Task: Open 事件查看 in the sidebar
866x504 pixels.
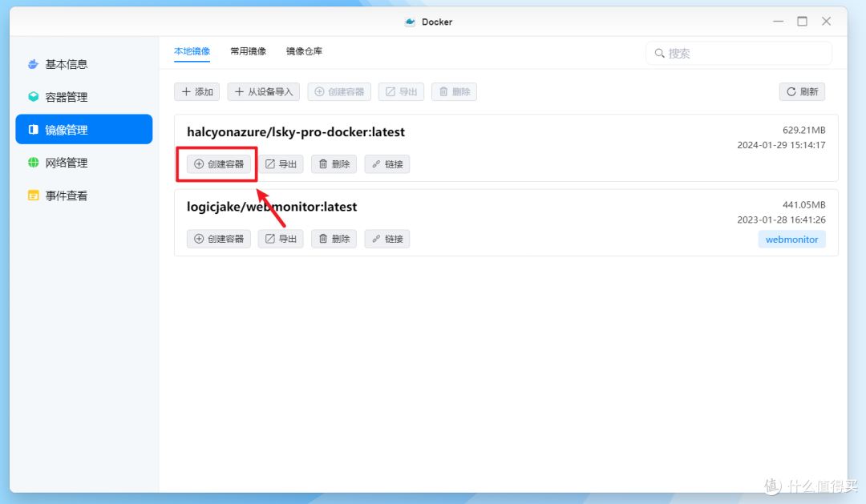Action: [83, 196]
